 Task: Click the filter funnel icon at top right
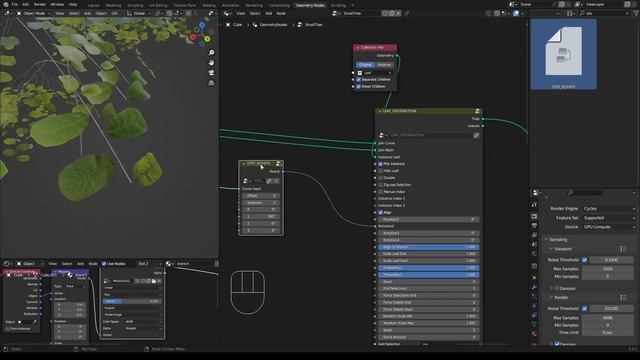coord(636,13)
